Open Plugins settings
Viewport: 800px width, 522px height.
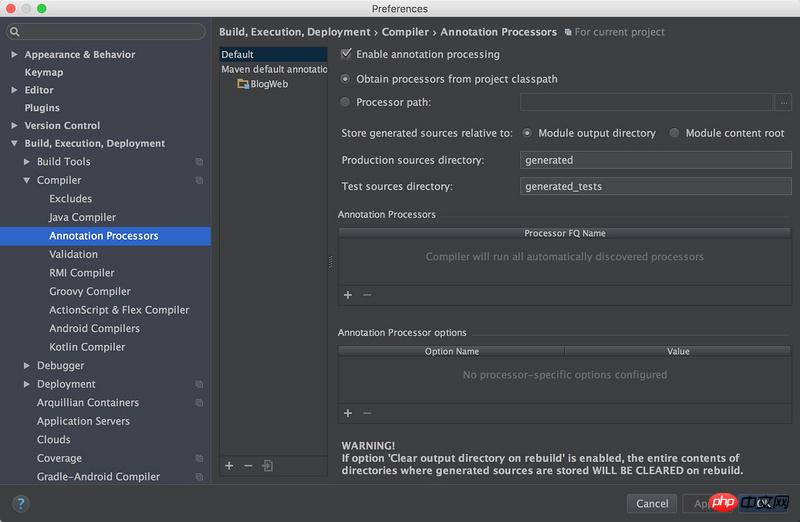point(42,108)
